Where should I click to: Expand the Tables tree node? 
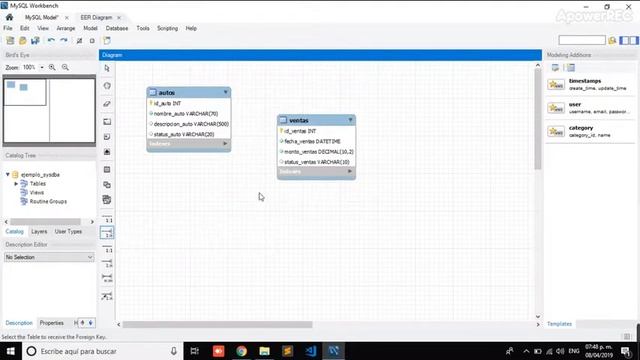16,184
